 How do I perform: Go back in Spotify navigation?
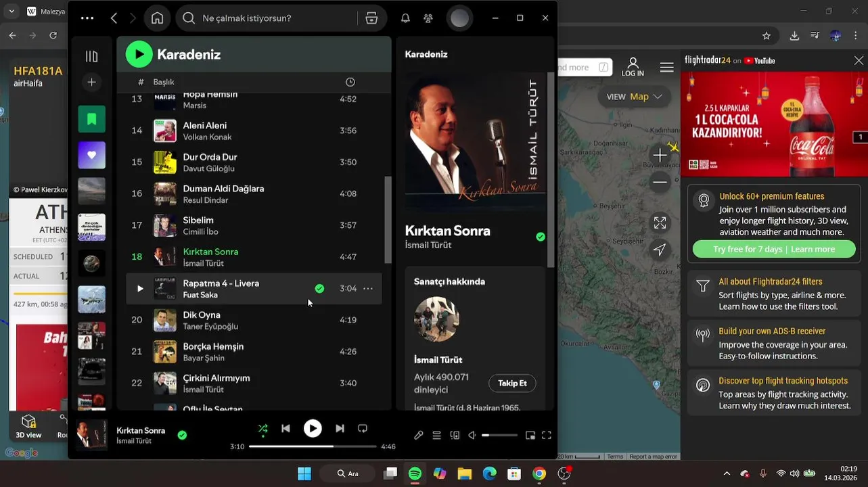(114, 18)
